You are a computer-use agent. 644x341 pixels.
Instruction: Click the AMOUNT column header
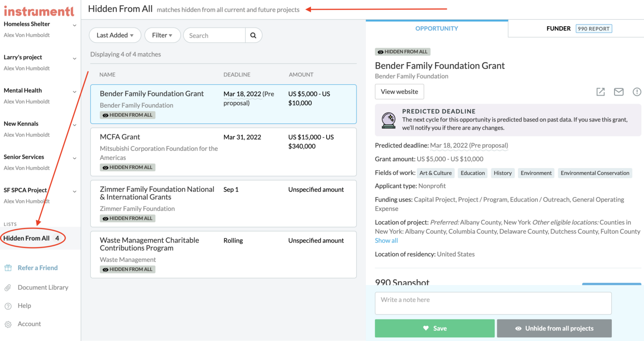[301, 75]
